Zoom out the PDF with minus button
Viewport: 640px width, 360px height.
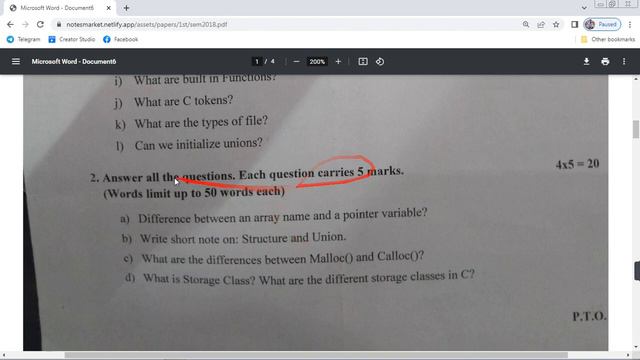click(x=296, y=61)
